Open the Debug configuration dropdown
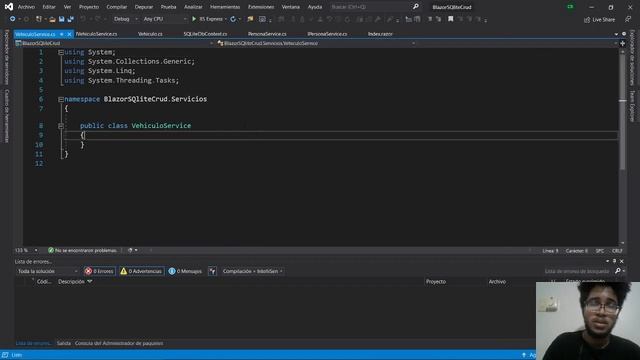The image size is (640, 360). pyautogui.click(x=125, y=19)
